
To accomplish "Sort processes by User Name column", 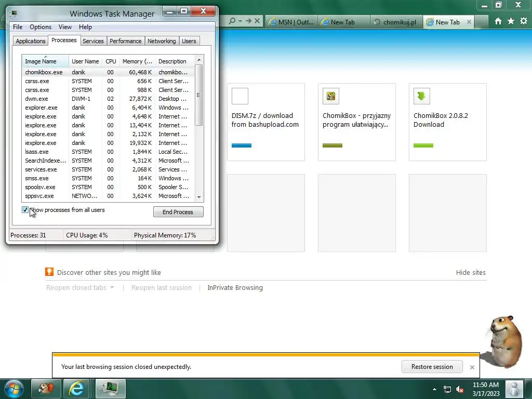I will 85,61.
